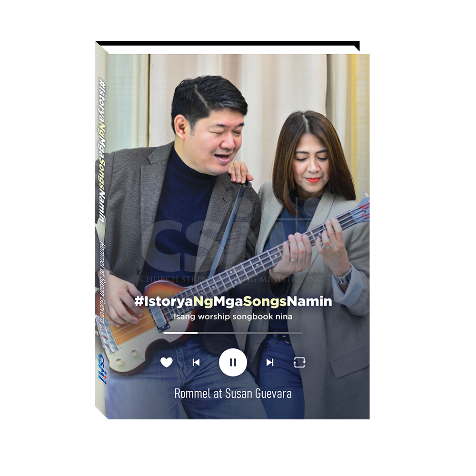The height and width of the screenshot is (476, 476).
Task: Expand the #IstoryaNgMgaSongsNamin title text
Action: click(x=233, y=301)
